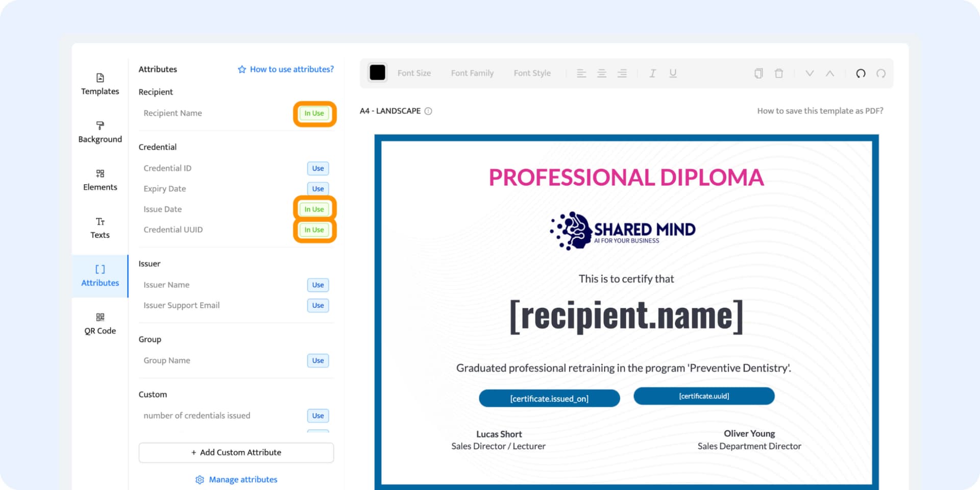The width and height of the screenshot is (980, 490).
Task: Open the black text color swatch
Action: (377, 73)
